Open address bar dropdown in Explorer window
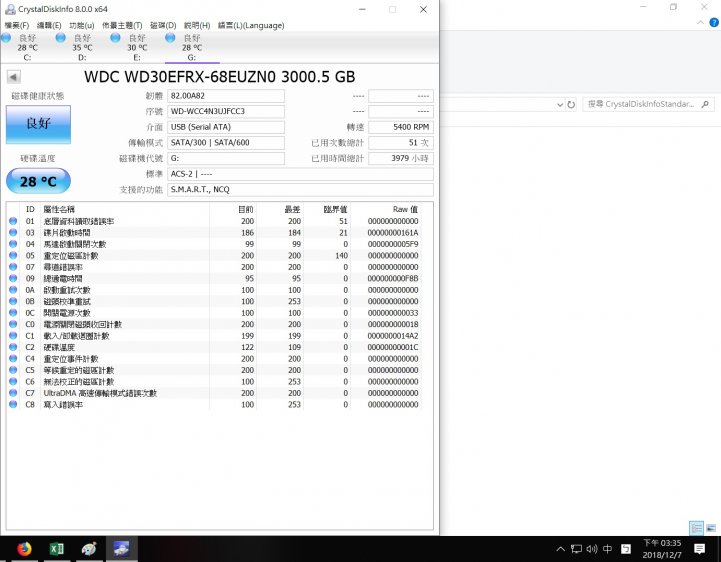This screenshot has height=562, width=721. [x=560, y=104]
